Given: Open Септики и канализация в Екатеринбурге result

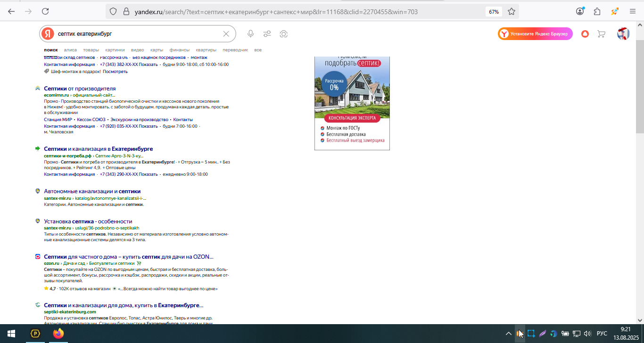Looking at the screenshot, I should pyautogui.click(x=98, y=149).
